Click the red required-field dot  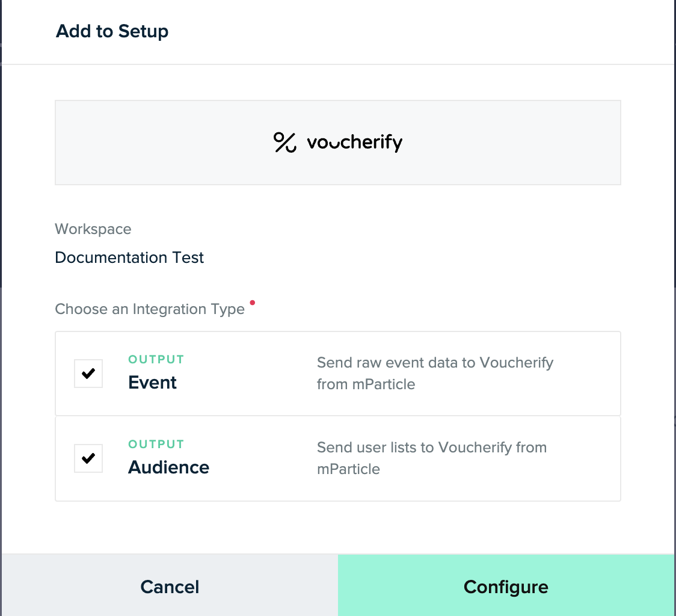click(x=252, y=302)
